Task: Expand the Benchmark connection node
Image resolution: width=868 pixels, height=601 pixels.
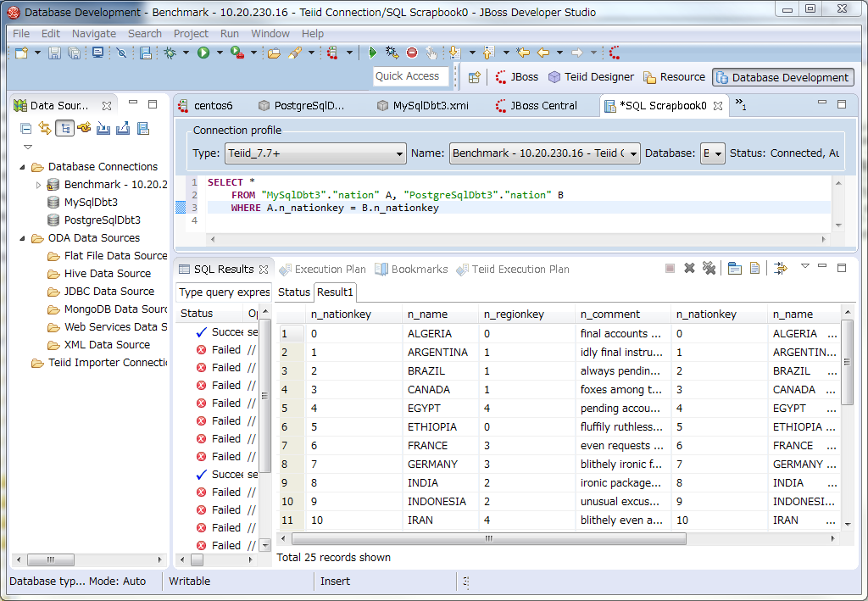Action: click(x=38, y=185)
